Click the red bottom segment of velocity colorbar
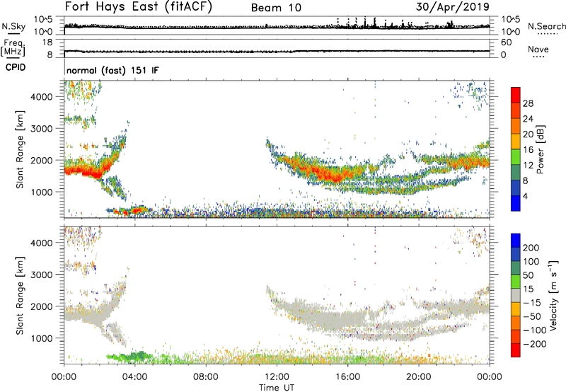566x392 pixels. click(516, 350)
